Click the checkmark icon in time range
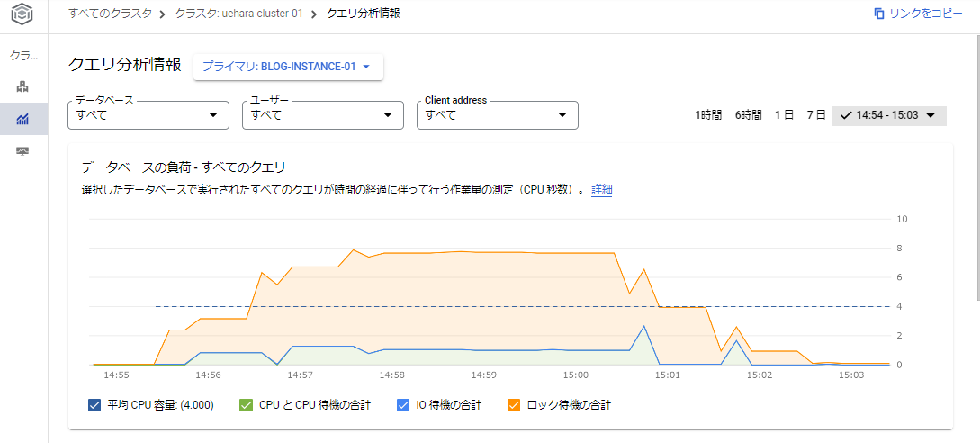The width and height of the screenshot is (980, 443). pos(846,115)
